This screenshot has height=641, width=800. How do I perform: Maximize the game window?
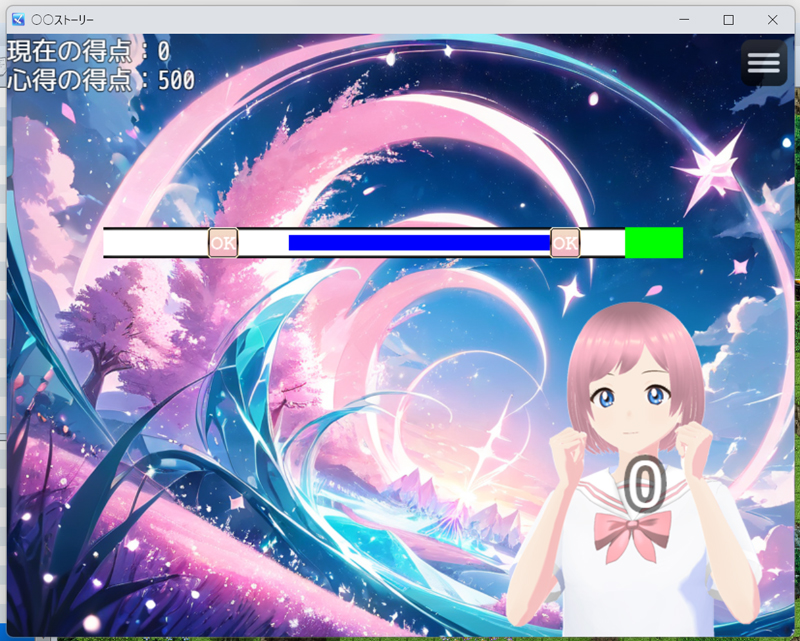pyautogui.click(x=728, y=19)
